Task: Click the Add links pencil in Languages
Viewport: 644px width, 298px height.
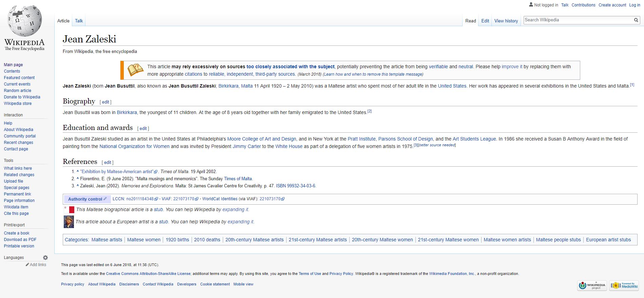Action: [x=27, y=265]
